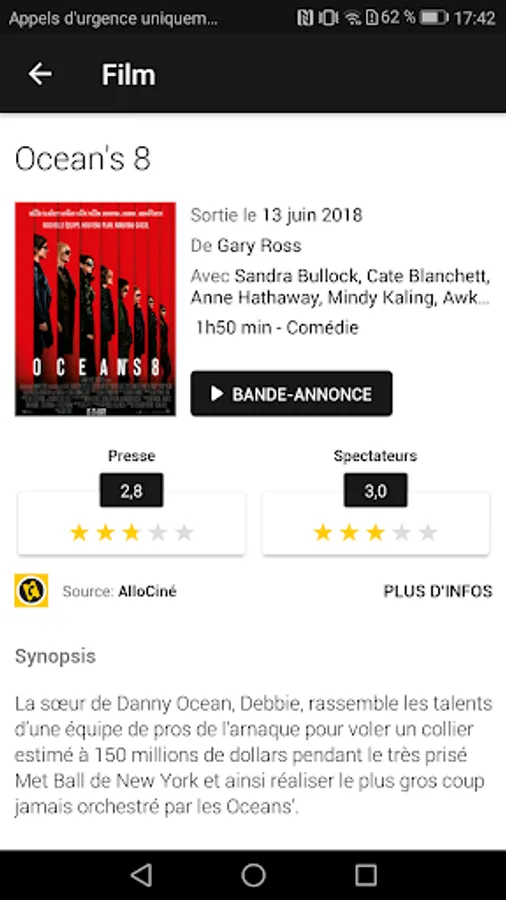Screen dimensions: 506x900
Task: Tap the Synopsis heading
Action: pyautogui.click(x=55, y=657)
